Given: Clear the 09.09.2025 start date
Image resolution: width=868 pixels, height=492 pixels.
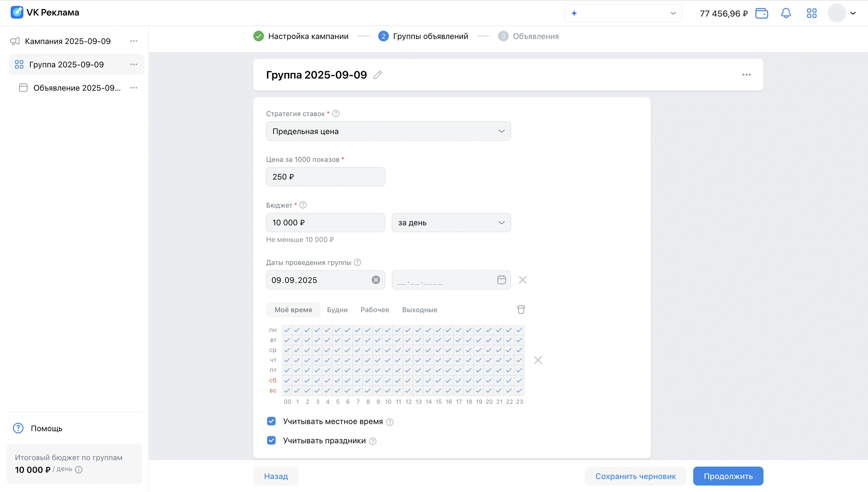Looking at the screenshot, I should pyautogui.click(x=376, y=280).
